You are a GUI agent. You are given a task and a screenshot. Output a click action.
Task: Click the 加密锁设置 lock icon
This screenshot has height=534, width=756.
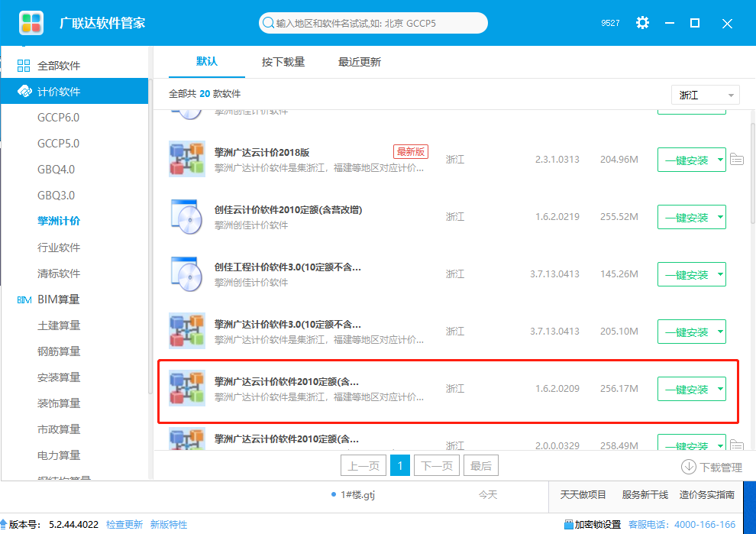coord(568,524)
